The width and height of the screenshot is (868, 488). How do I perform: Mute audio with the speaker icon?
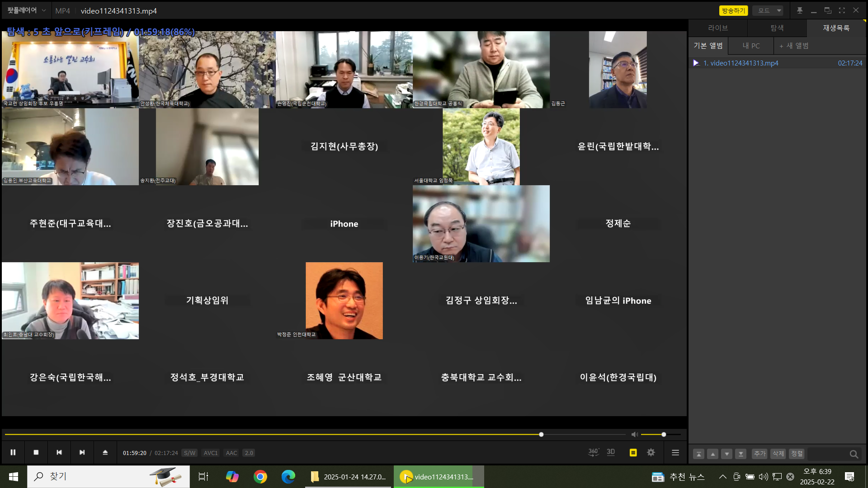[x=634, y=434]
